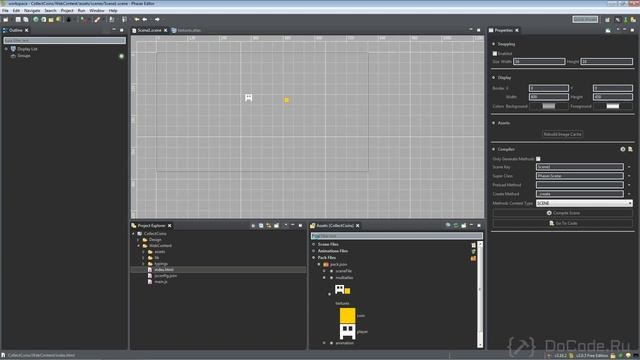Select the player sprite on the scene canvas

[248, 98]
